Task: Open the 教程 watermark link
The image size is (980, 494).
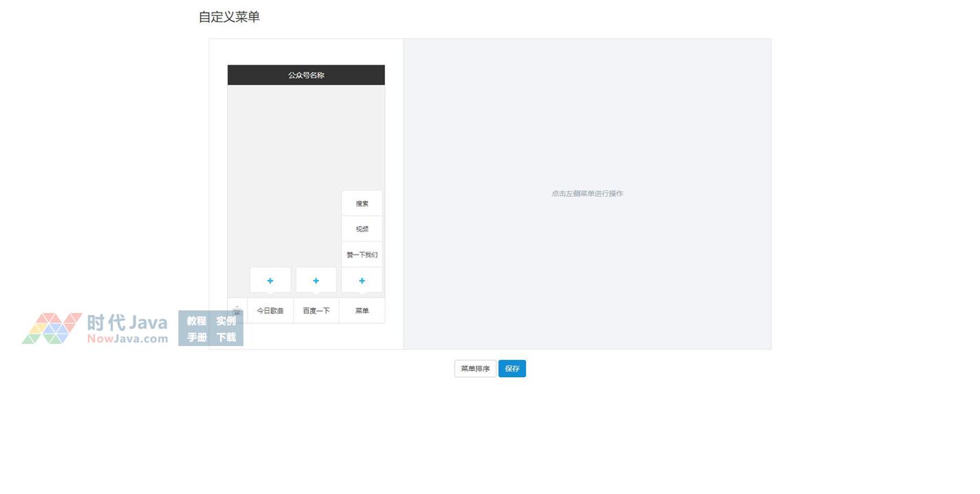Action: pos(197,321)
